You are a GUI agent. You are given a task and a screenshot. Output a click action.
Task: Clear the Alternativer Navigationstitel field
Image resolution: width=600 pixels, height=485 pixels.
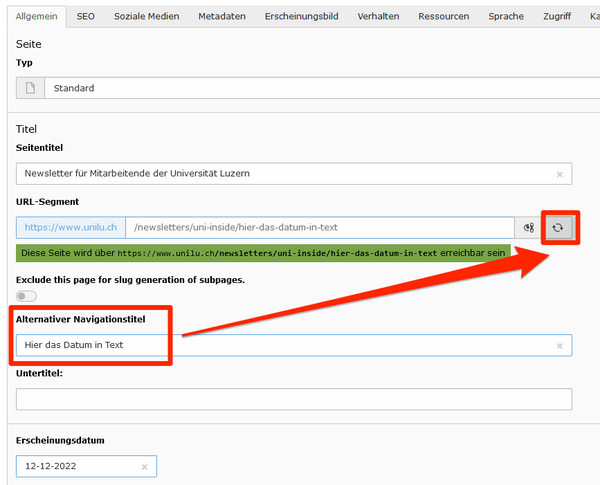(x=559, y=346)
